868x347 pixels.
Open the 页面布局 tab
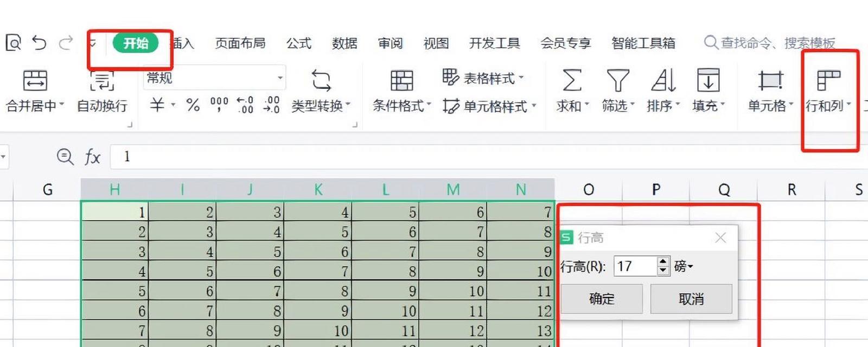pyautogui.click(x=240, y=43)
